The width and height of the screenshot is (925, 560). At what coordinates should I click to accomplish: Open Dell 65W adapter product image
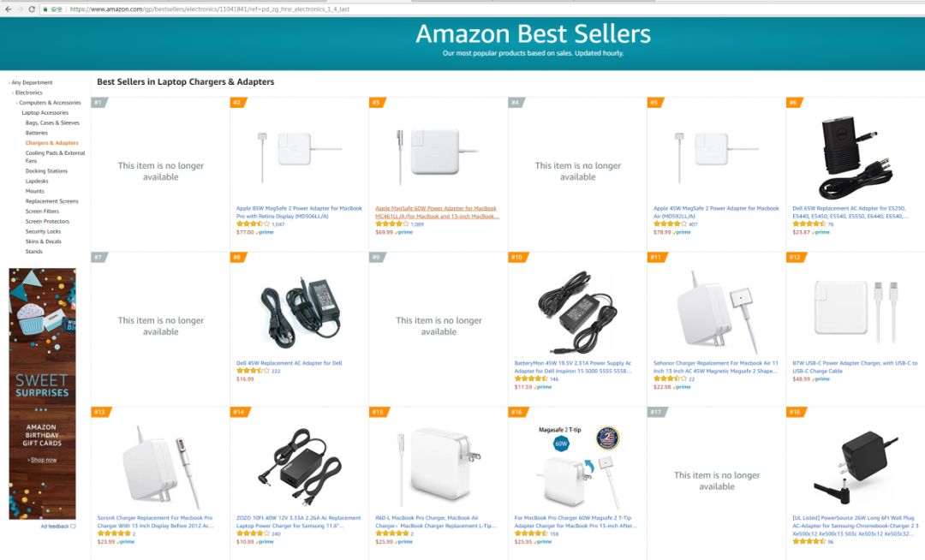click(855, 157)
